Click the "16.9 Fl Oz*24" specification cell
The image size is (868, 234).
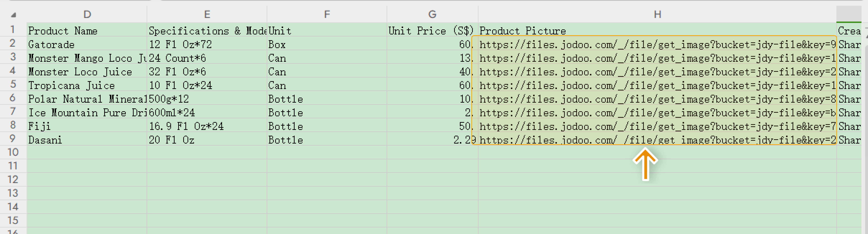pyautogui.click(x=186, y=126)
